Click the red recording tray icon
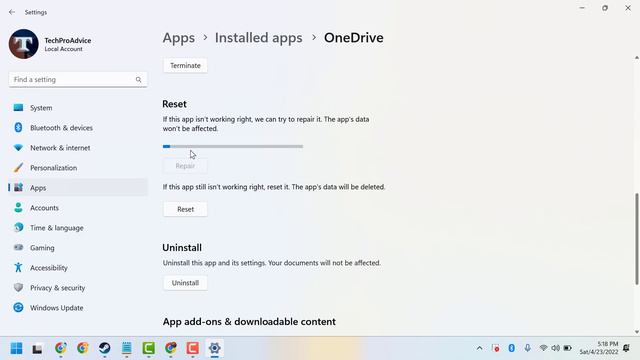Image resolution: width=640 pixels, height=360 pixels. tap(496, 348)
